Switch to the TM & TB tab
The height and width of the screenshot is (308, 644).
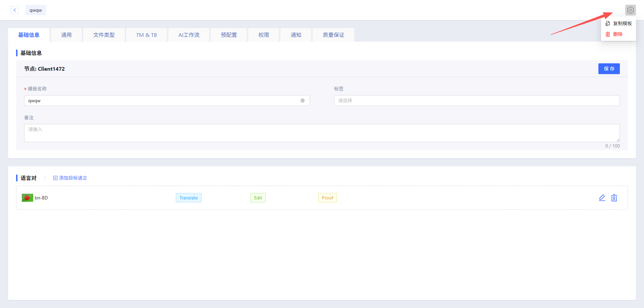[147, 35]
